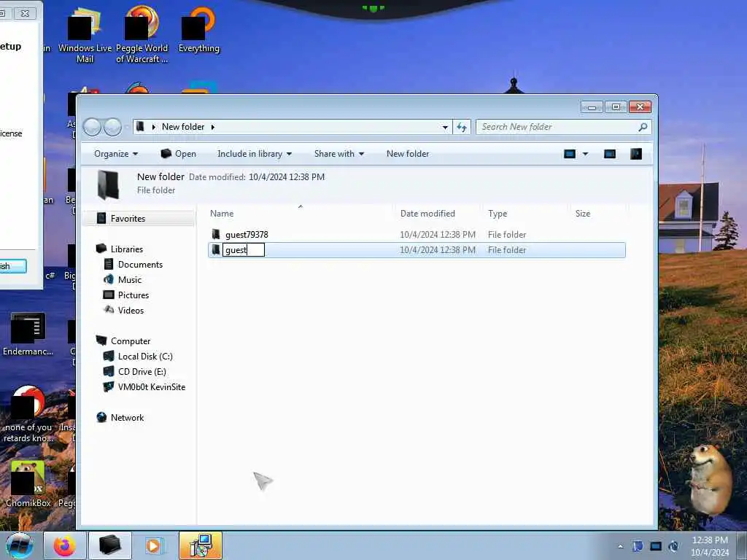Open the Pictures library

click(x=133, y=295)
